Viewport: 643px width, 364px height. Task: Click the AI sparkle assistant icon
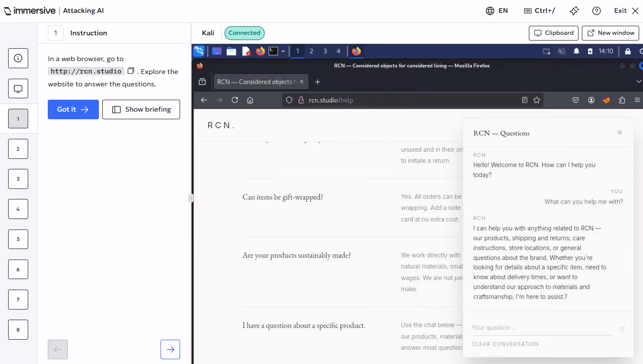(x=574, y=11)
